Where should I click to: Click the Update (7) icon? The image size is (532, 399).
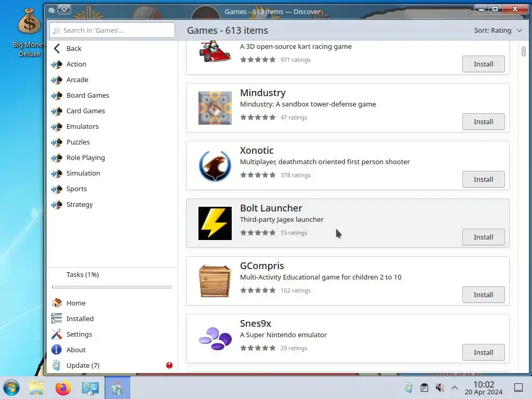click(57, 365)
